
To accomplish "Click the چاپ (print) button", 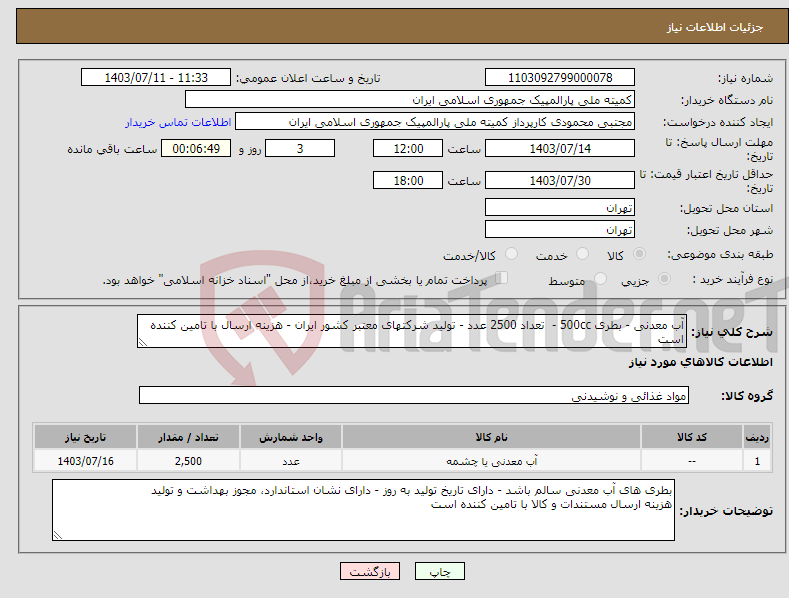I will (x=439, y=571).
